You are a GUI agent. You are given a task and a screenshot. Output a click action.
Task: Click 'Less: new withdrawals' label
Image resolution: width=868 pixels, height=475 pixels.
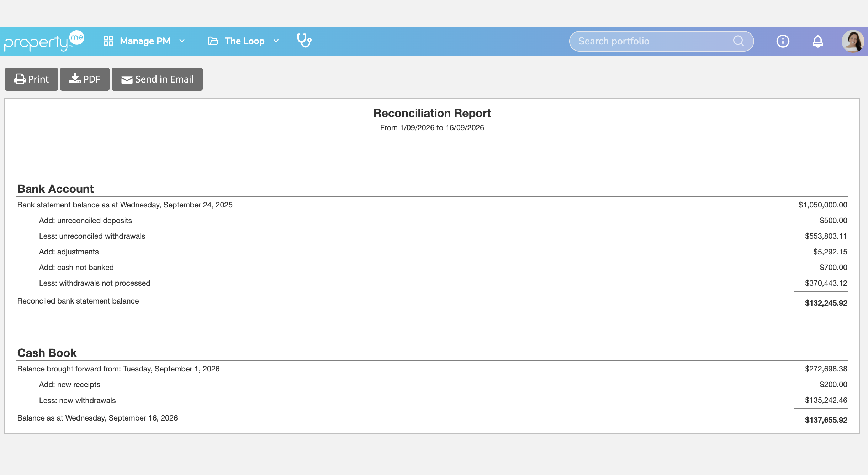(78, 401)
